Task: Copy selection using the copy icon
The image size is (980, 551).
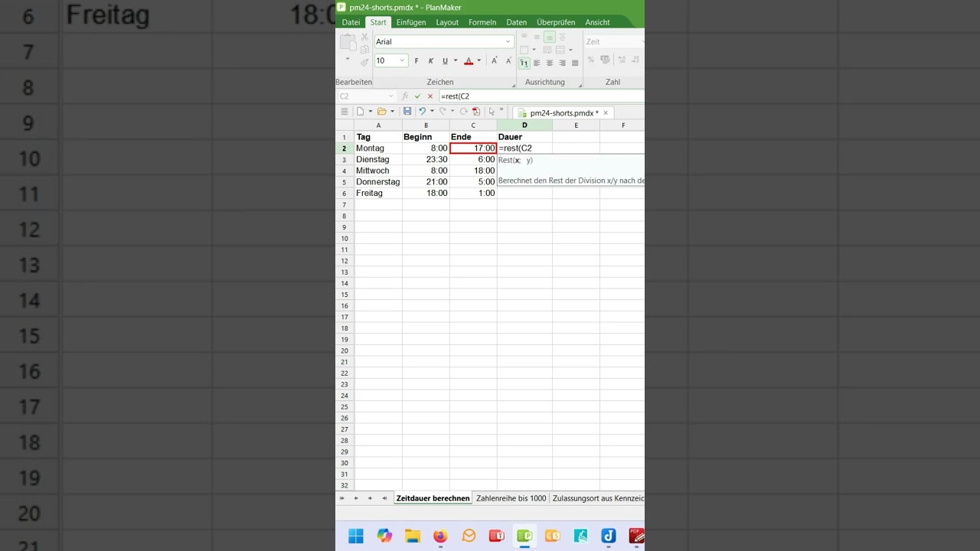Action: coord(364,50)
